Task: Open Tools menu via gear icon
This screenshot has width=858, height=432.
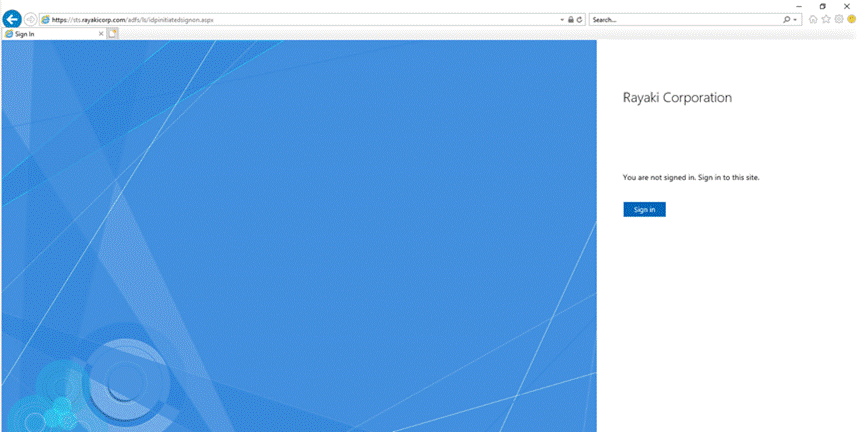Action: [839, 19]
